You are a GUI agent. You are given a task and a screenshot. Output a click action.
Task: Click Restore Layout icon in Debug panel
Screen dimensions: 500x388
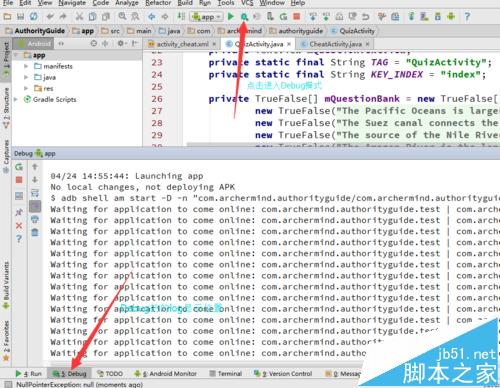click(x=19, y=196)
